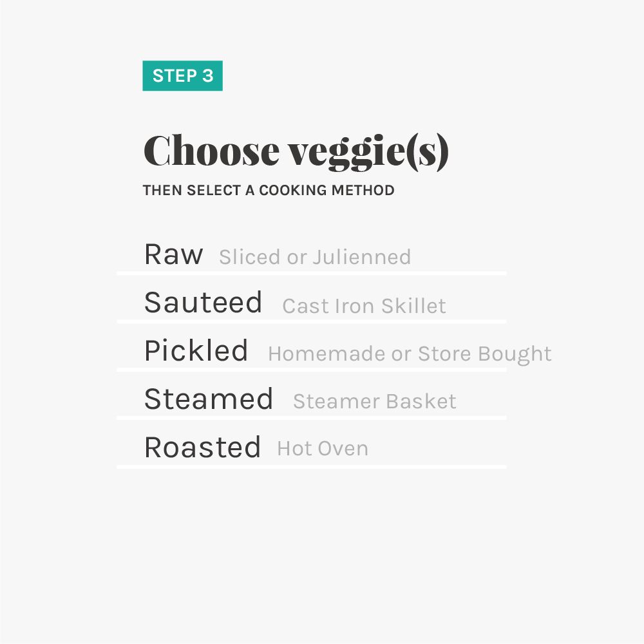This screenshot has height=644, width=644.
Task: Click the Cast Iron Skillet description
Action: (x=364, y=305)
